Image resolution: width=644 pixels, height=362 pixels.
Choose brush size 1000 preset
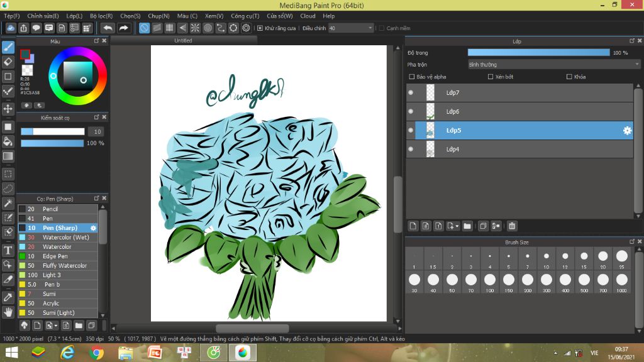pos(622,282)
